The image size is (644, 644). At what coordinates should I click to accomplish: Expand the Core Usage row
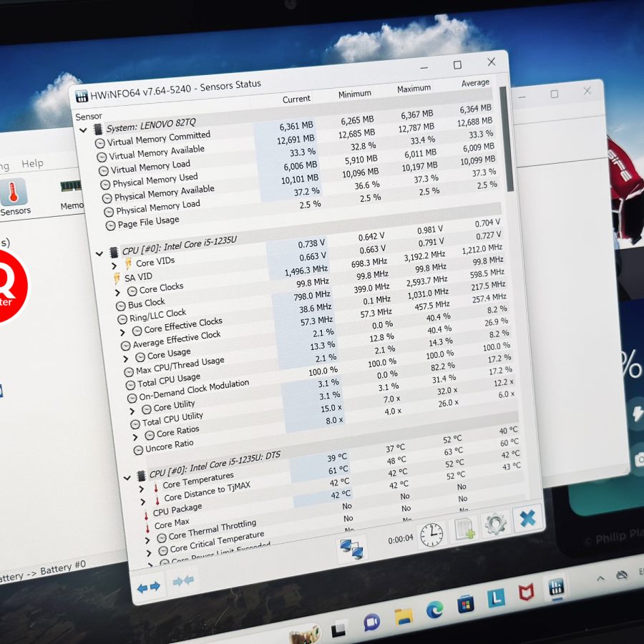[126, 359]
